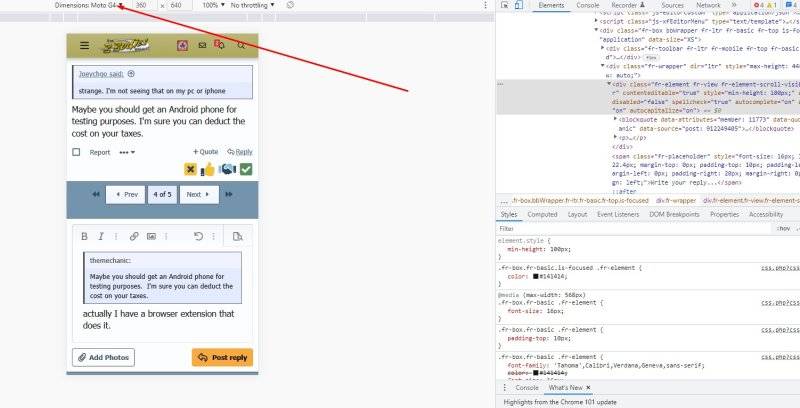Image resolution: width=800 pixels, height=408 pixels.
Task: Select the green checkmark reaction icon
Action: tap(246, 169)
